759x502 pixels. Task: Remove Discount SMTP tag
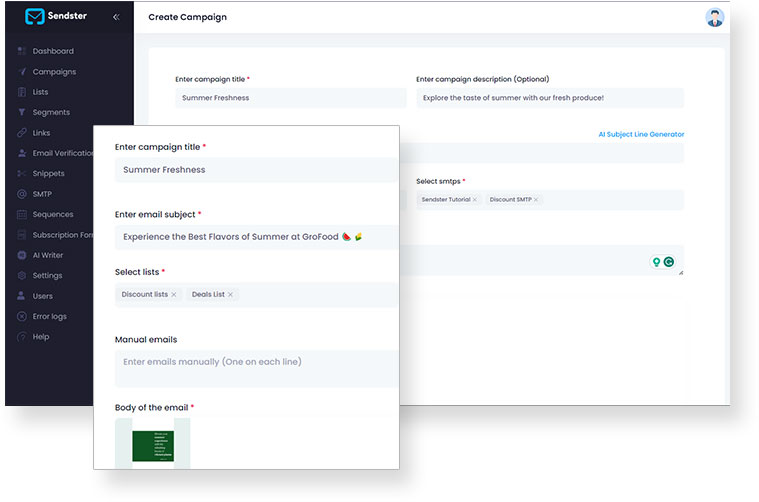coord(536,199)
